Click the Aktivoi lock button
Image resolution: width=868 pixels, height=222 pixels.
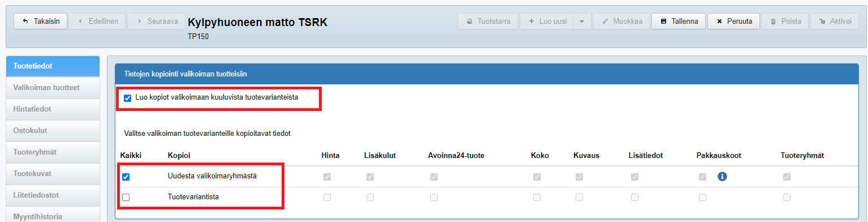pyautogui.click(x=835, y=22)
